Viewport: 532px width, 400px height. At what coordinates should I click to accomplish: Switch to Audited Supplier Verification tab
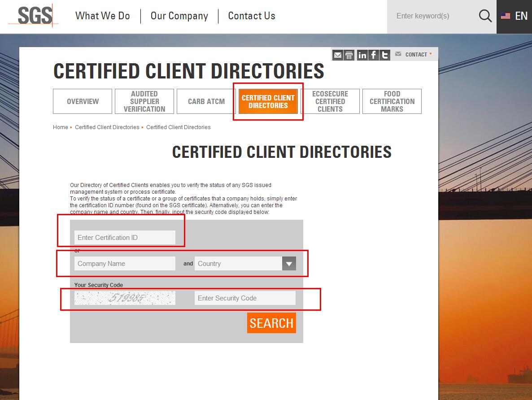pos(144,101)
